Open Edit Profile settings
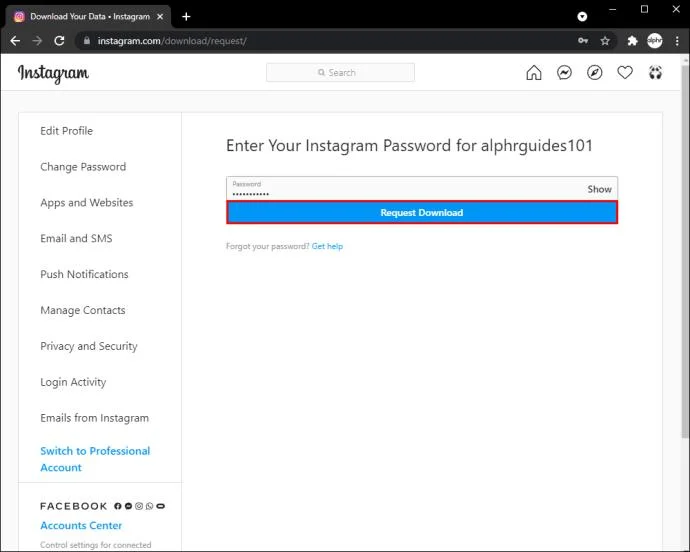This screenshot has height=552, width=690. click(66, 131)
